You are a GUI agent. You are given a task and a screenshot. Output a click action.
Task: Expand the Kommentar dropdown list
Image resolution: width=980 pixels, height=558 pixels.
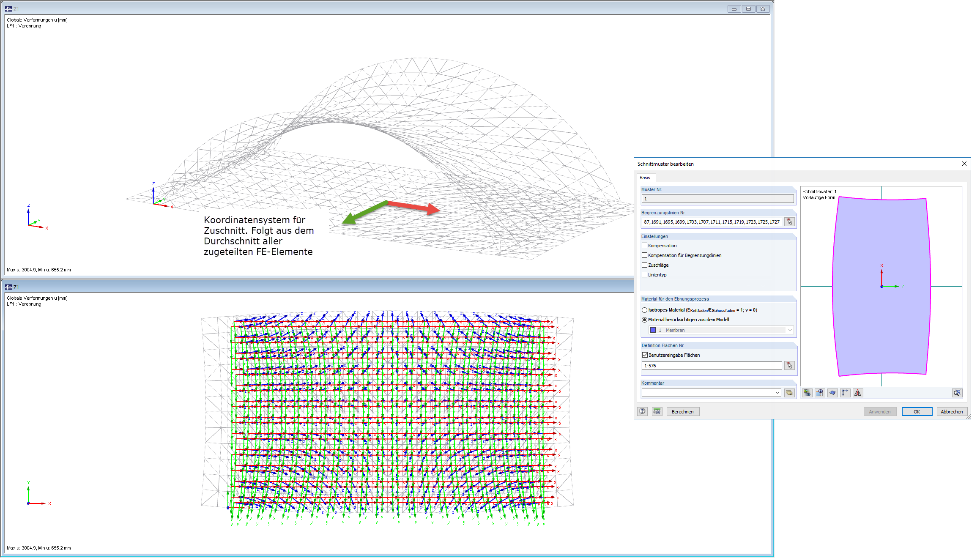(x=777, y=392)
